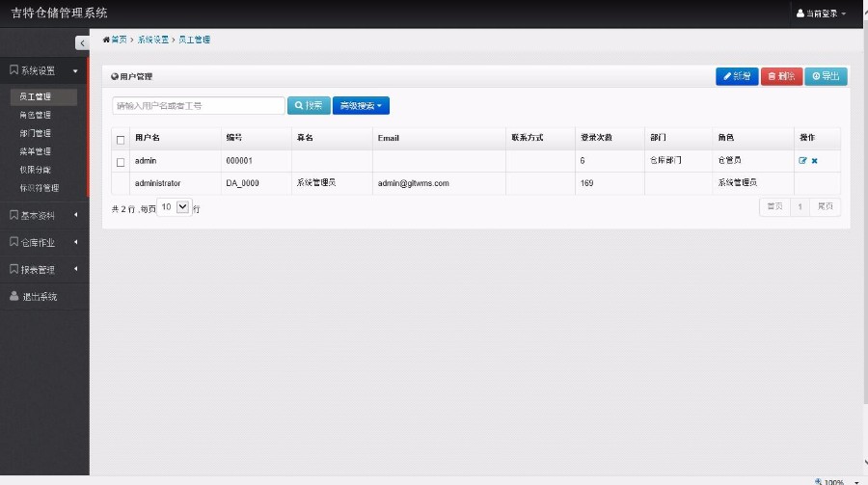Open the 当前登录 user dropdown

click(x=822, y=13)
